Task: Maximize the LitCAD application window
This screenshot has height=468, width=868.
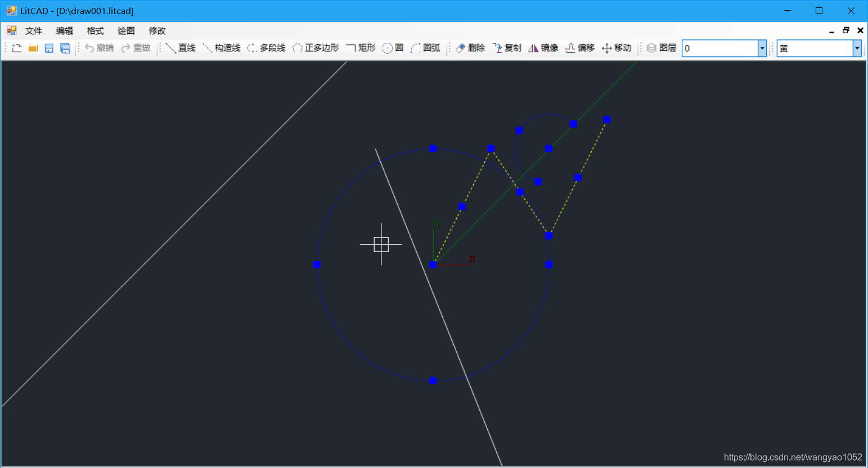Action: click(x=819, y=11)
